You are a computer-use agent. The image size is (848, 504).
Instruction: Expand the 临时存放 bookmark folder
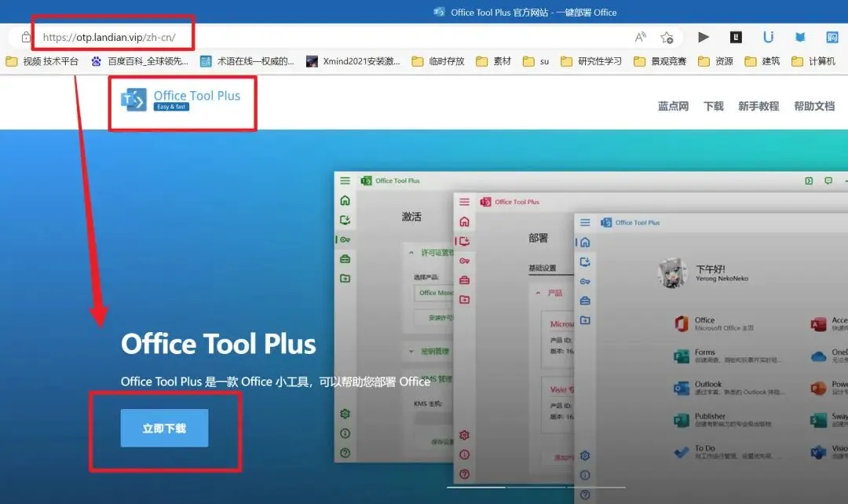click(x=438, y=61)
